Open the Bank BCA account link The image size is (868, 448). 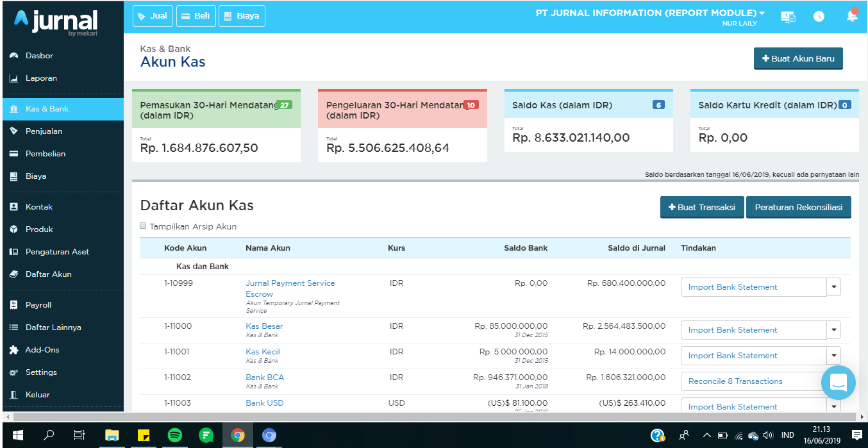pos(264,377)
